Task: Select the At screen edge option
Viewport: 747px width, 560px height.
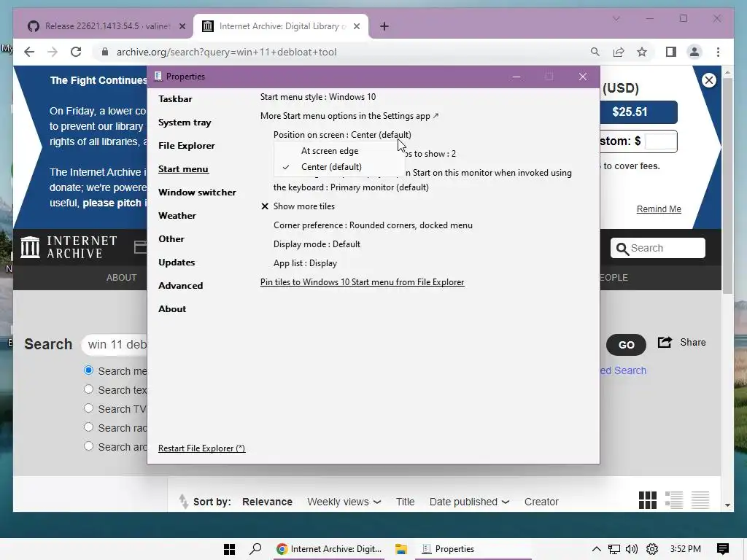Action: coord(330,151)
